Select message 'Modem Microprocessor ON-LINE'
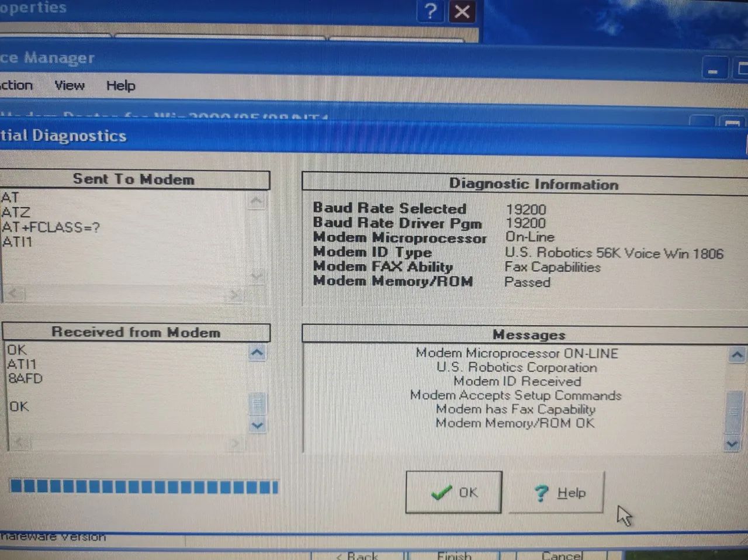Image resolution: width=748 pixels, height=560 pixels. click(517, 353)
